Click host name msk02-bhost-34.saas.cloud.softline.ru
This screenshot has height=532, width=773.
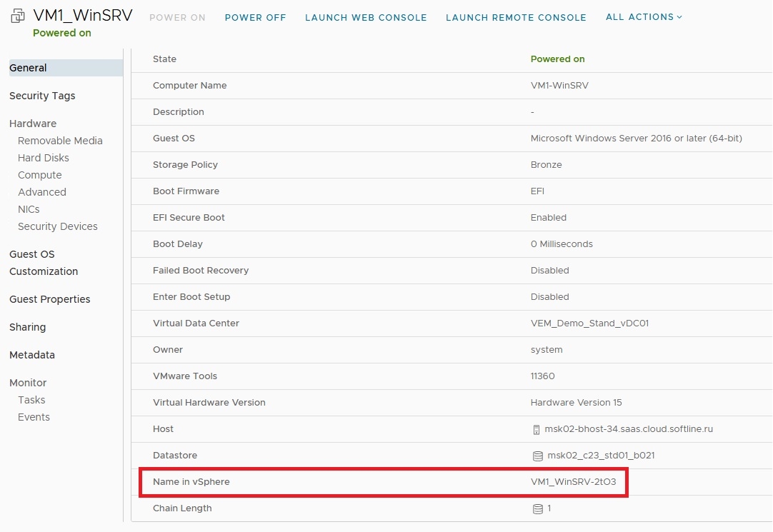[x=629, y=429]
